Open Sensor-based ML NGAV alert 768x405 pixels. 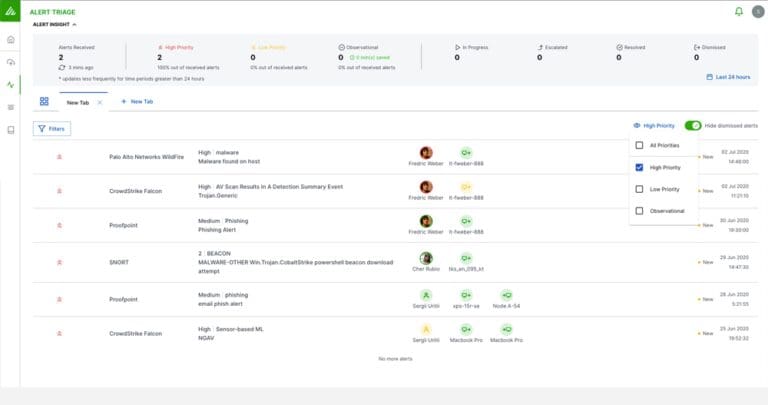tap(395, 334)
